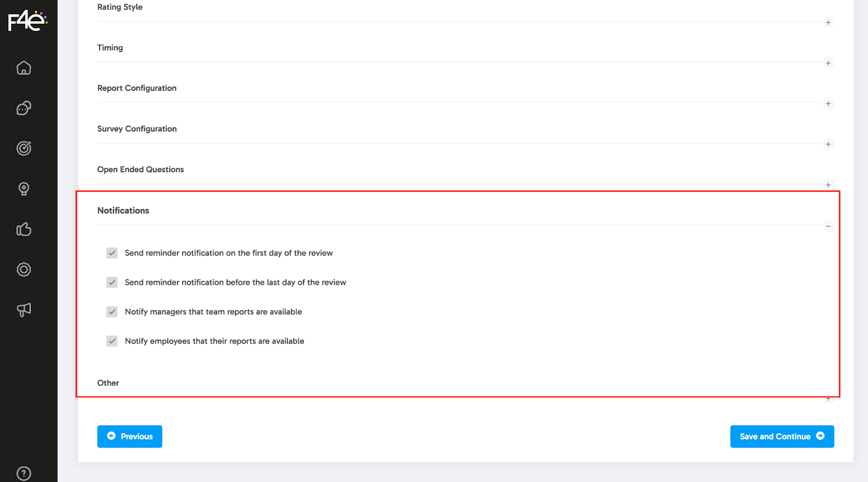Open the target goals sidebar icon
The height and width of the screenshot is (482, 868).
[x=24, y=148]
